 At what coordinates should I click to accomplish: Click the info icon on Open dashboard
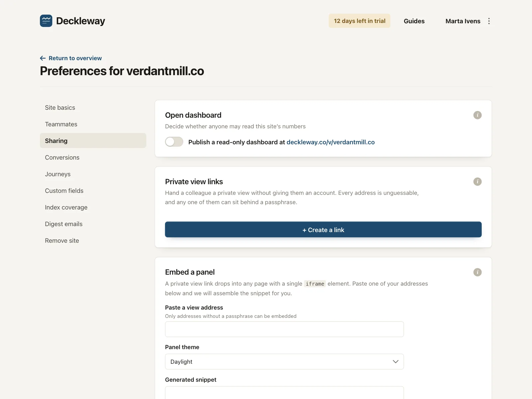(477, 115)
